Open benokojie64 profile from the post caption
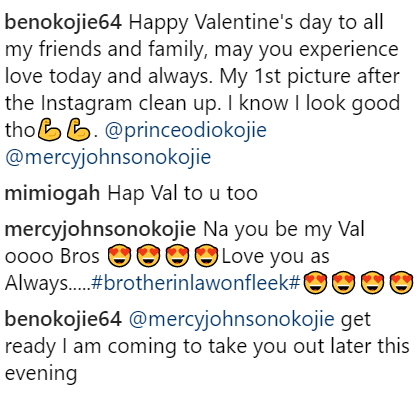The height and width of the screenshot is (396, 419). [x=63, y=23]
